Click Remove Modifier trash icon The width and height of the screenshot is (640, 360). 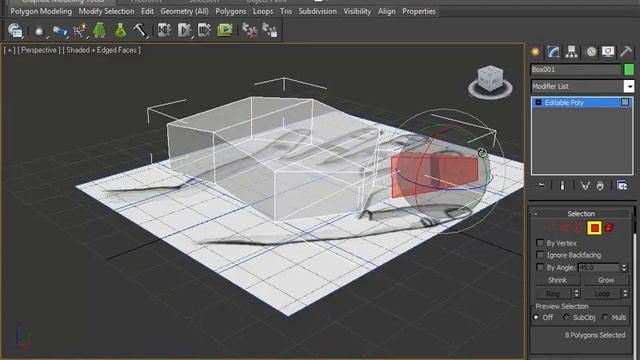coord(600,186)
